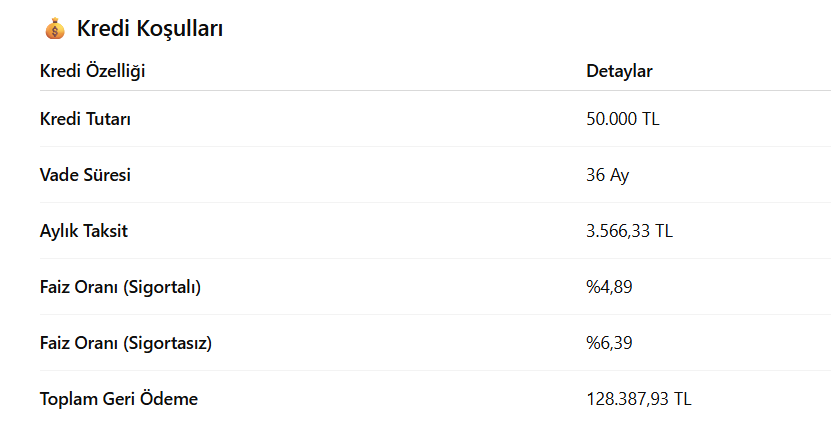Select the Detaylar column header
The image size is (831, 425).
(x=619, y=71)
